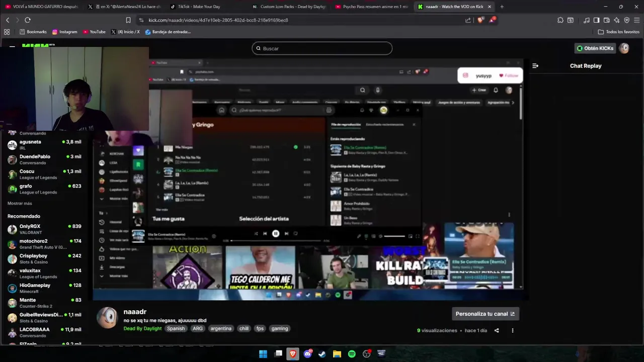Image resolution: width=644 pixels, height=362 pixels.
Task: Click the gaming tag
Action: (280, 328)
